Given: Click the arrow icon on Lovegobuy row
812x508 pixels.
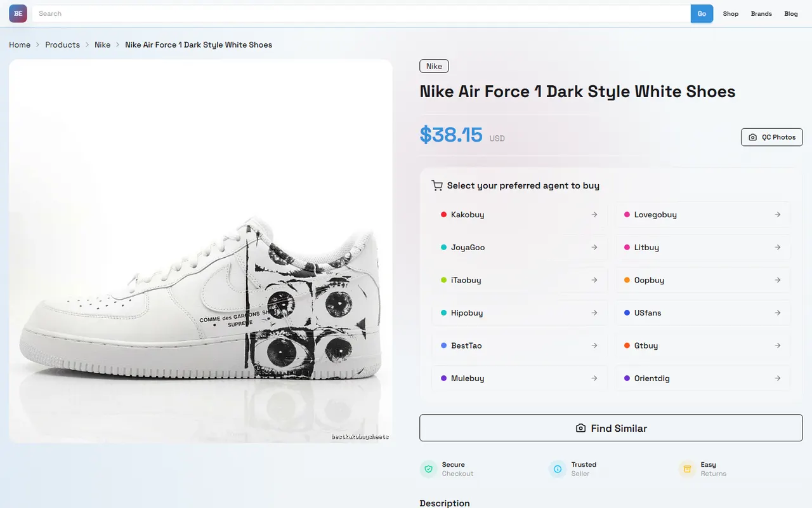Looking at the screenshot, I should click(778, 215).
